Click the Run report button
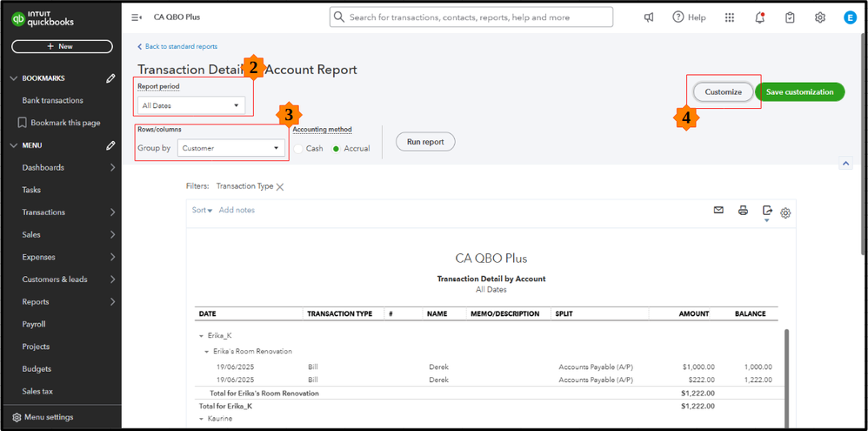Screen dimensions: 868x431 [425, 142]
